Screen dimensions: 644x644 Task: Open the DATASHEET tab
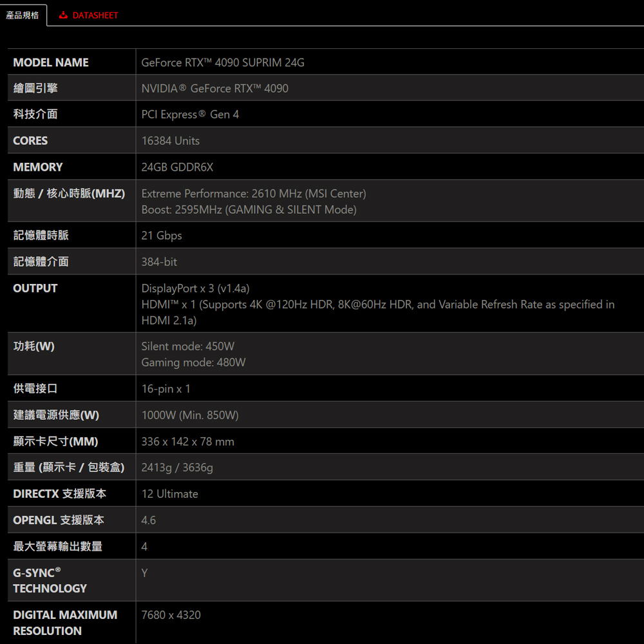pyautogui.click(x=95, y=15)
